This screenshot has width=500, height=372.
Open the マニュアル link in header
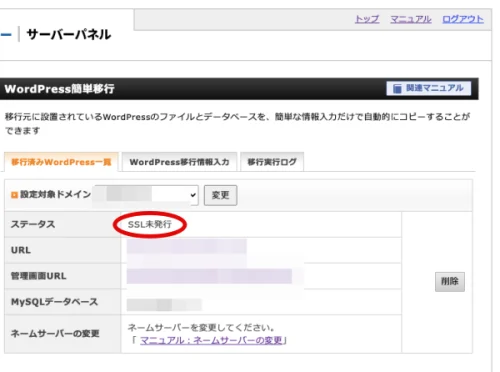pyautogui.click(x=411, y=19)
